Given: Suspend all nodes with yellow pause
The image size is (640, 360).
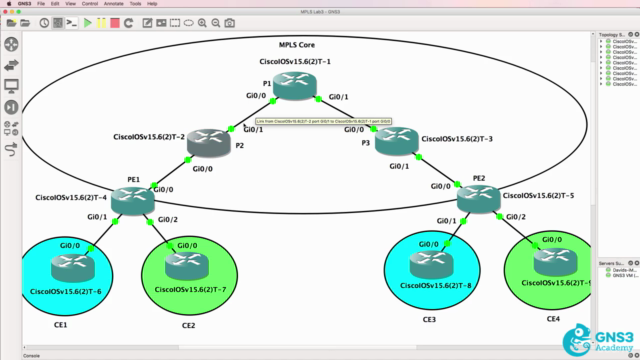Looking at the screenshot, I should coord(101,23).
